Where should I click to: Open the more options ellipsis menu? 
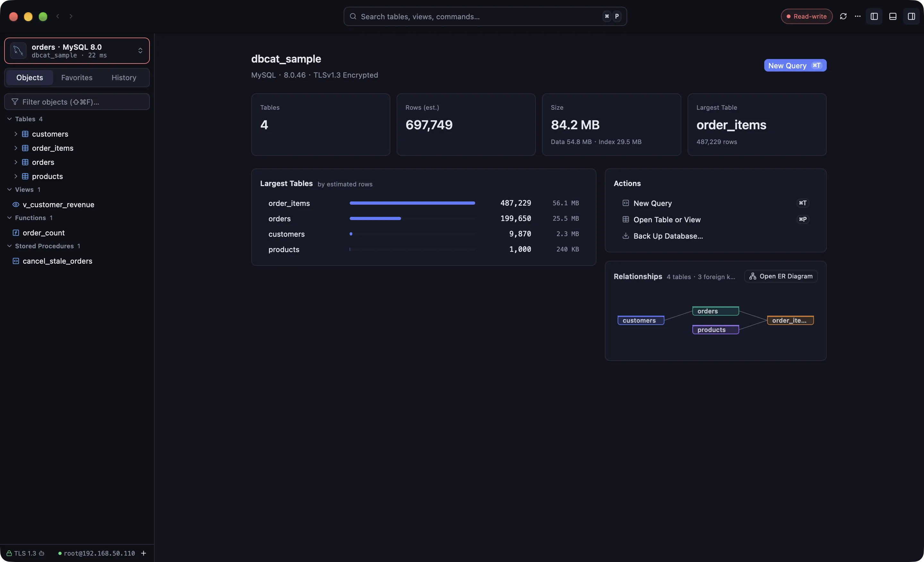[858, 16]
